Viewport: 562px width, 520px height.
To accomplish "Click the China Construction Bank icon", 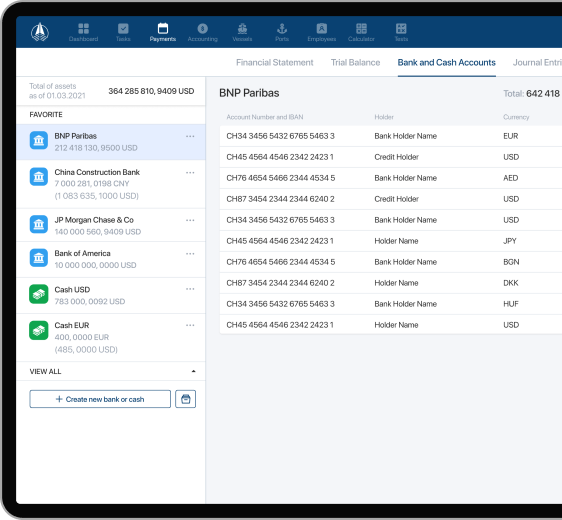I will coord(39,177).
